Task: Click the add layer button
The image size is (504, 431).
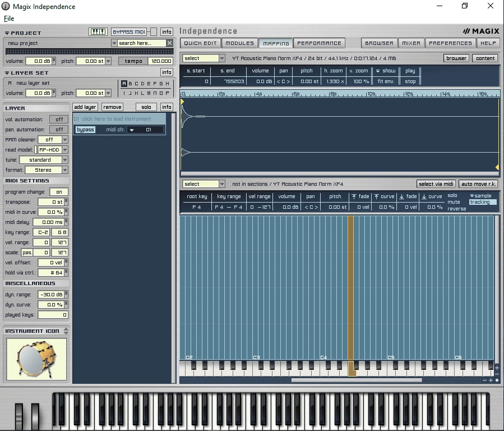Action: pyautogui.click(x=85, y=107)
